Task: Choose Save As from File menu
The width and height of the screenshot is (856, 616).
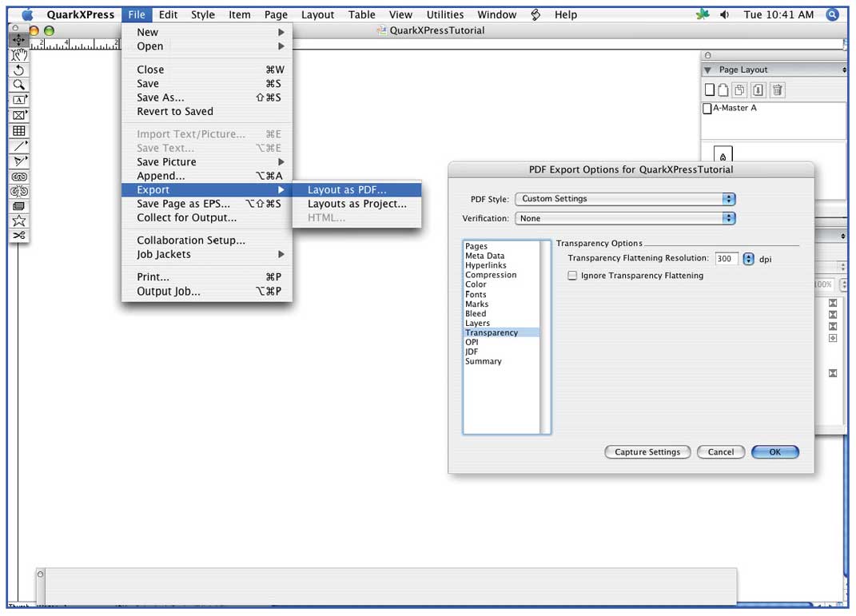Action: pyautogui.click(x=207, y=97)
